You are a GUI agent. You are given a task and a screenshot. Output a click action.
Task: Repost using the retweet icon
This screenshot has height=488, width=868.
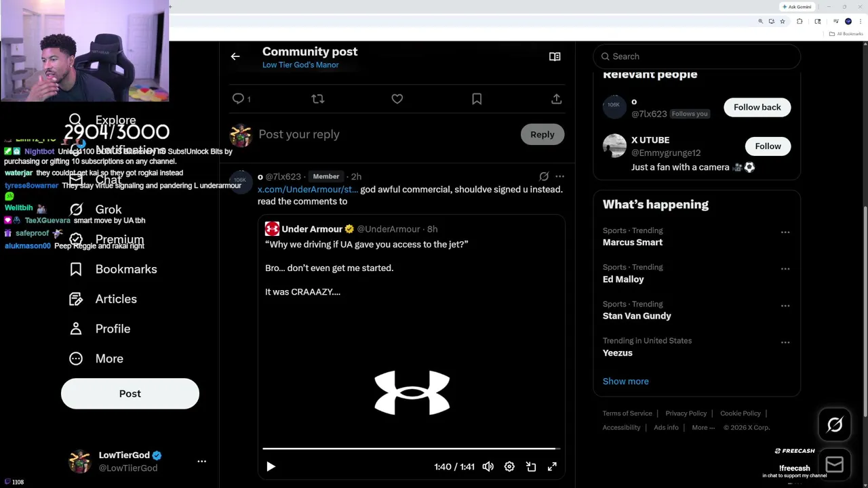(317, 99)
